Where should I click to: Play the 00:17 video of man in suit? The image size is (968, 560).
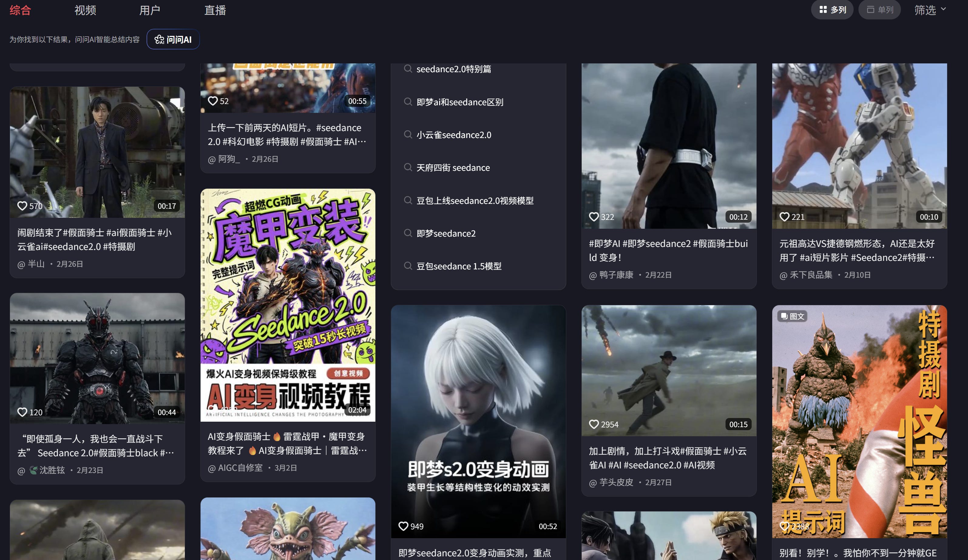[x=97, y=152]
